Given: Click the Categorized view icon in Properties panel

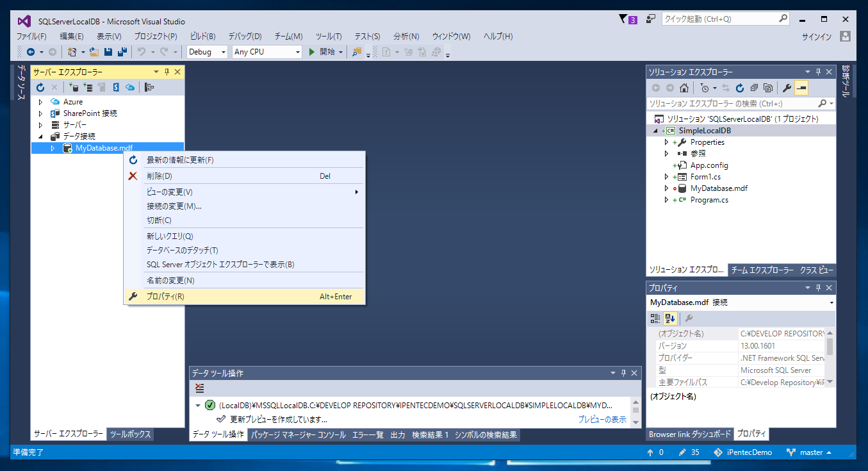Looking at the screenshot, I should coord(655,318).
